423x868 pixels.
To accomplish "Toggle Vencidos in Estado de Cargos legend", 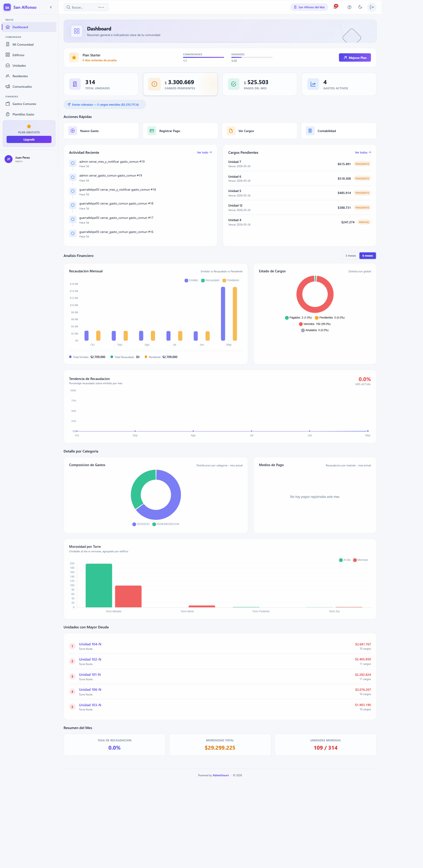I will (x=315, y=324).
